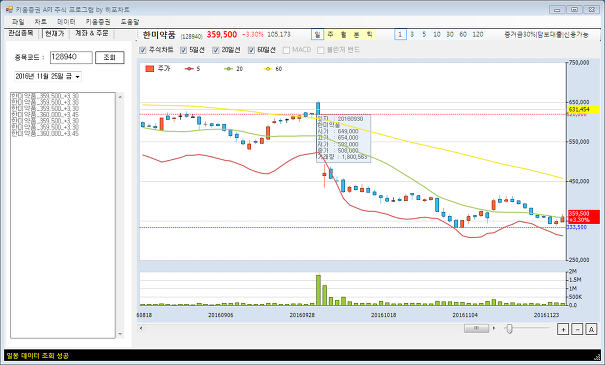Click the chart zoom slider handle
The image size is (605, 365).
coord(509,329)
